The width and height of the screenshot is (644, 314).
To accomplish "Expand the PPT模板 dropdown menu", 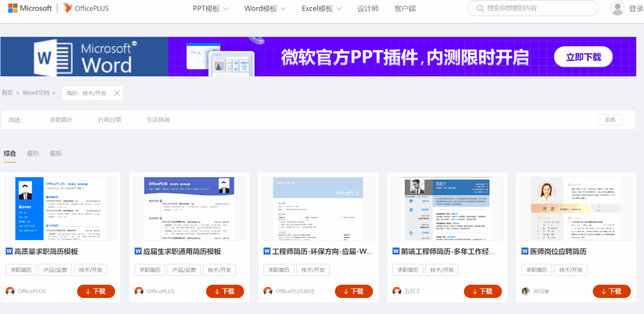I will [x=210, y=8].
